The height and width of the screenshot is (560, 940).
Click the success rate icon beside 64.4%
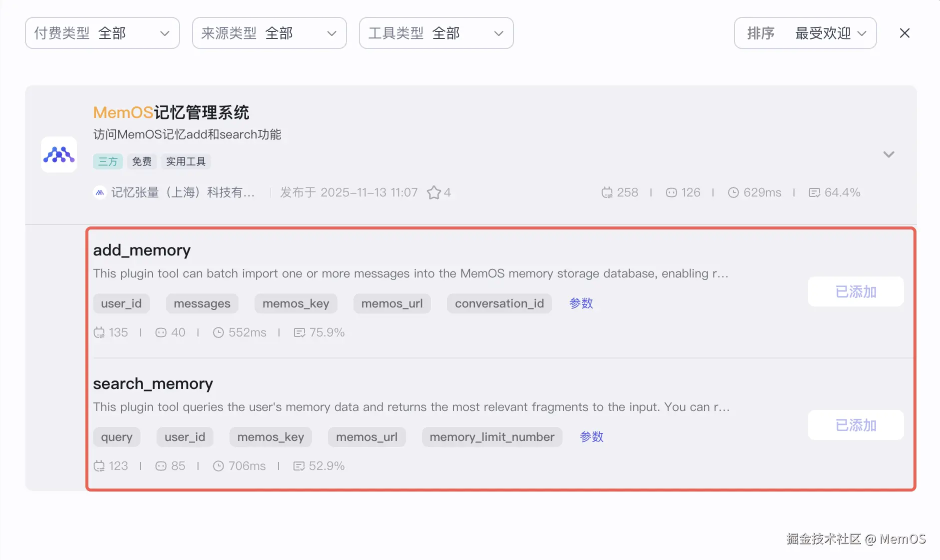coord(814,192)
